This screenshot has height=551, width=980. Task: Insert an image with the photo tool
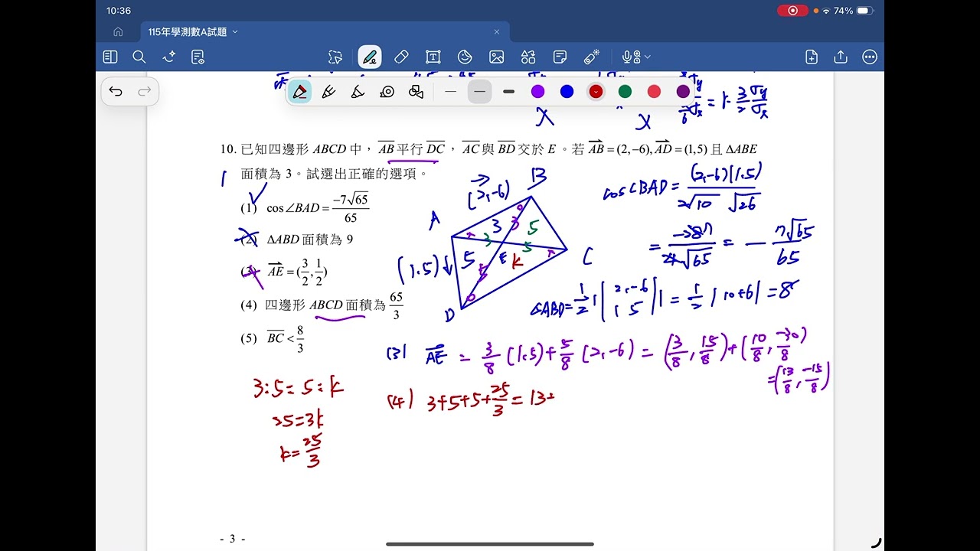(x=496, y=57)
